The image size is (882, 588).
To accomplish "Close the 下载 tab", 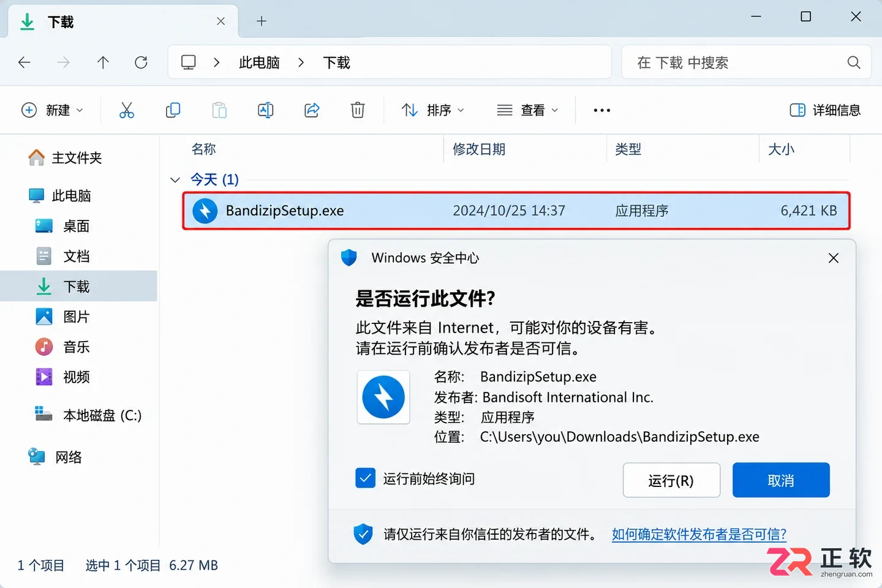I will [x=221, y=21].
